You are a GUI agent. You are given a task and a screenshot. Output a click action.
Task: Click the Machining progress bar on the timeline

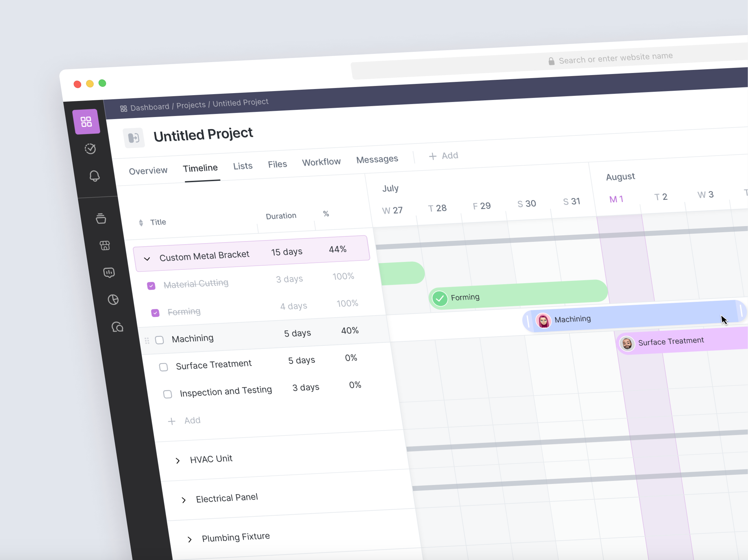[631, 317]
